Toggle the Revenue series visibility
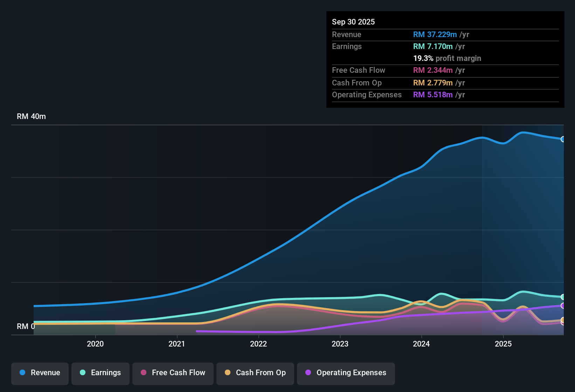 tap(40, 373)
